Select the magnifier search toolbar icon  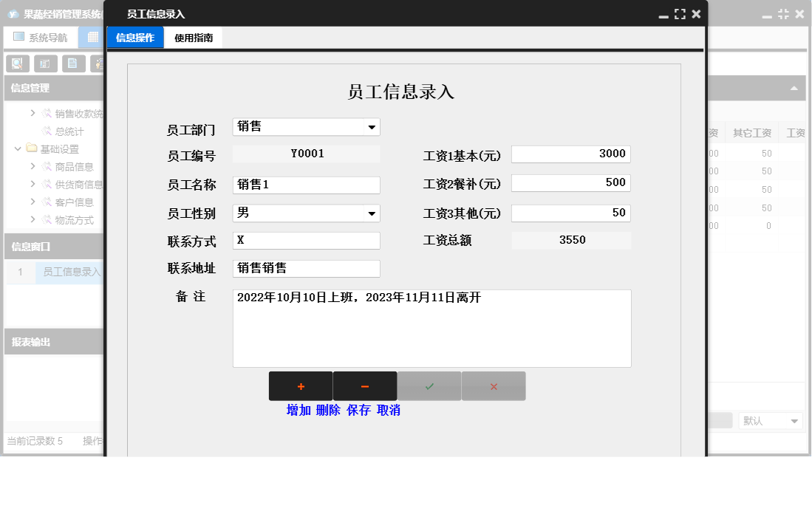point(17,63)
